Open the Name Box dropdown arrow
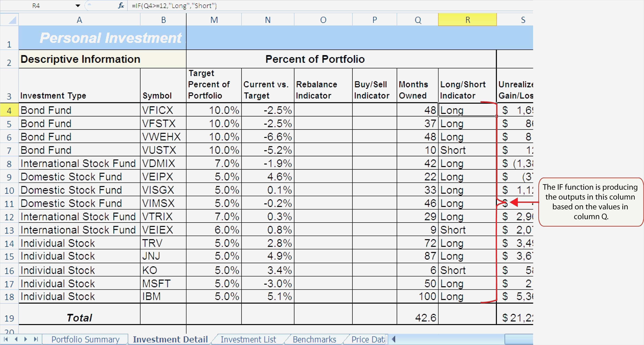This screenshot has width=644, height=345. click(x=78, y=6)
